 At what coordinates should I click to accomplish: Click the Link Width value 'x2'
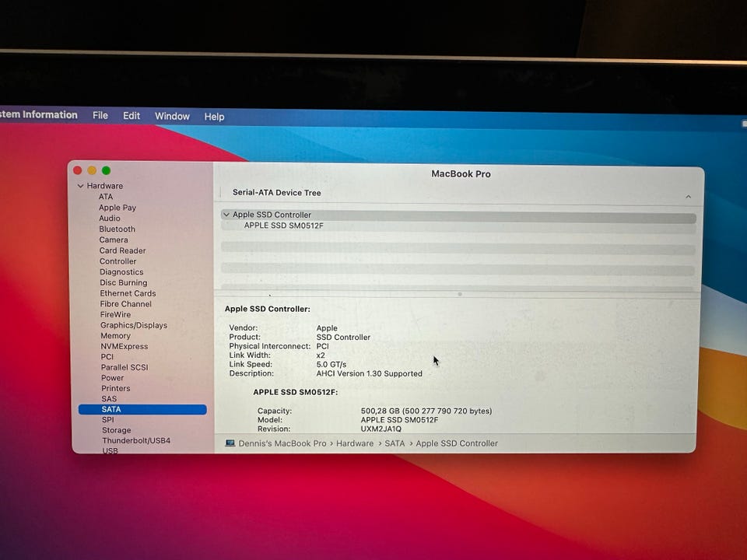point(321,355)
